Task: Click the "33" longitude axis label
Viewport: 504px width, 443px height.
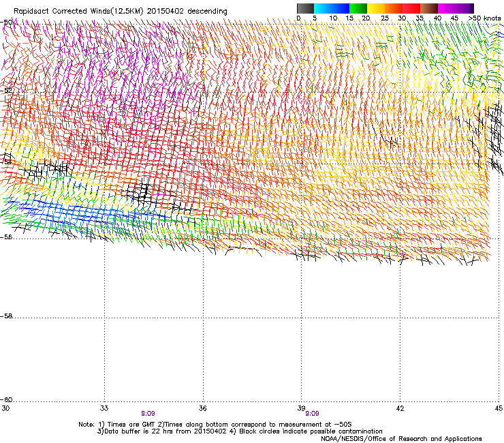Action: coord(104,408)
